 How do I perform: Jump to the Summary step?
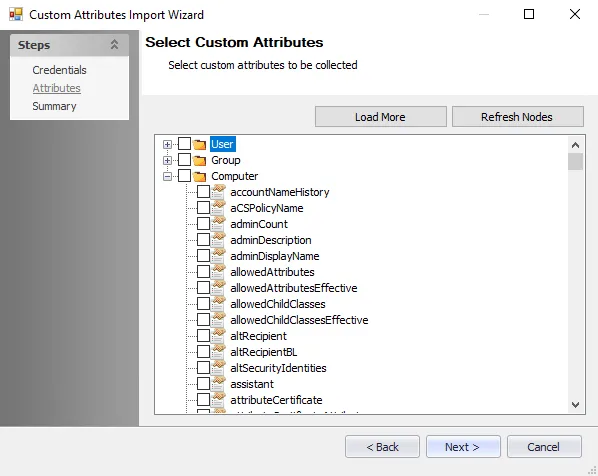click(x=54, y=106)
